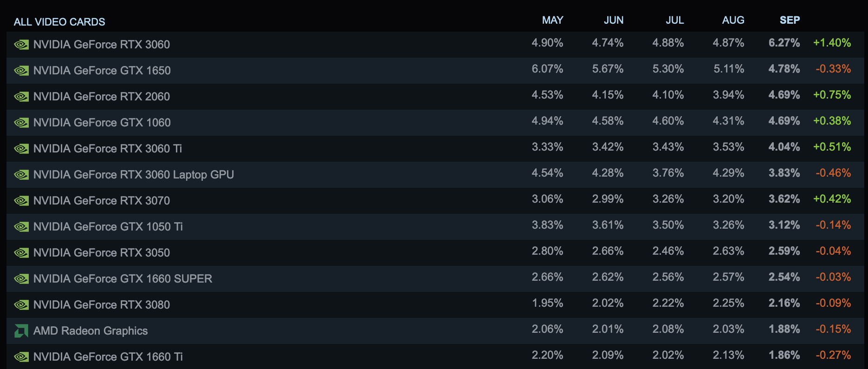Click the -0.27% change for GTX 1660 Ti
This screenshot has width=868, height=369.
point(833,355)
